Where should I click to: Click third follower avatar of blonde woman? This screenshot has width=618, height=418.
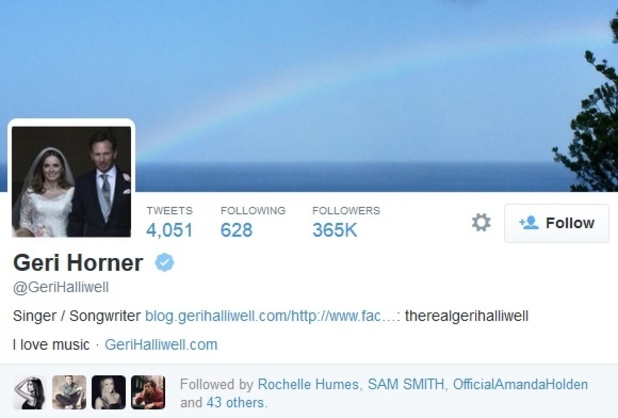(109, 392)
